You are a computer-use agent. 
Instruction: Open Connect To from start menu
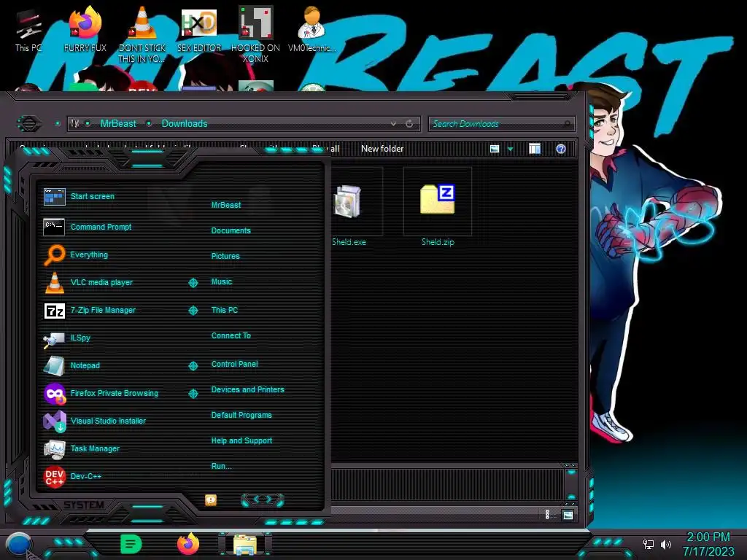pyautogui.click(x=231, y=335)
